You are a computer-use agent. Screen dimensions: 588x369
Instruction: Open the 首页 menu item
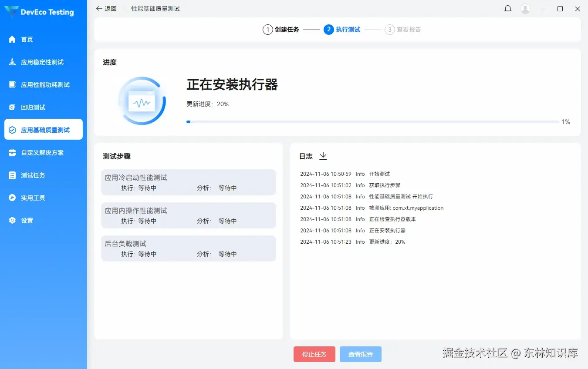click(x=44, y=40)
